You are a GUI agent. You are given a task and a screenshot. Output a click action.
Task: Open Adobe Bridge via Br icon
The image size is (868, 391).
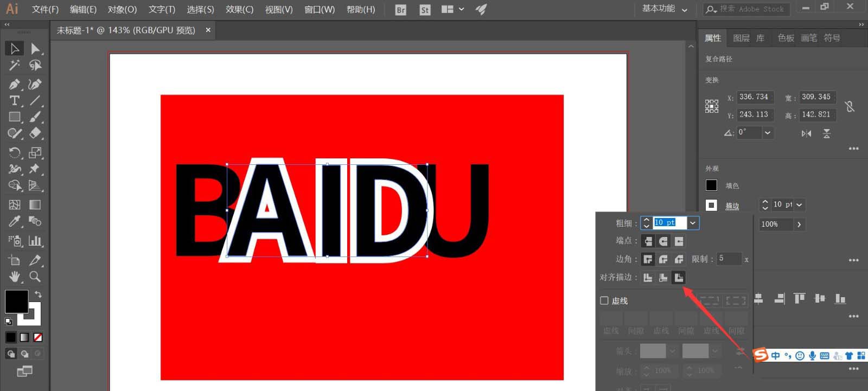pyautogui.click(x=401, y=9)
